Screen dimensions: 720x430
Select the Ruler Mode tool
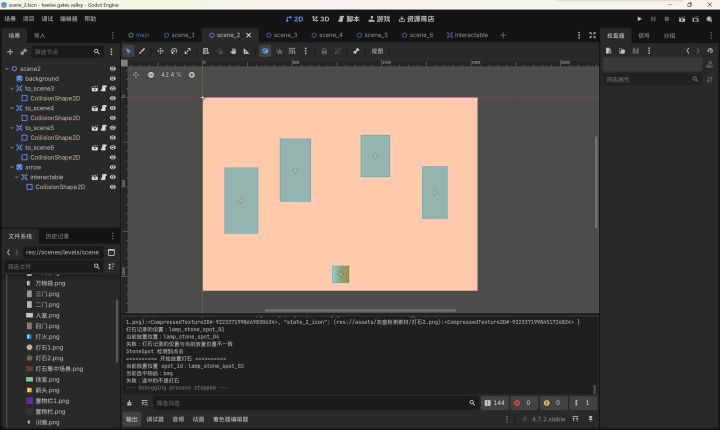click(247, 51)
